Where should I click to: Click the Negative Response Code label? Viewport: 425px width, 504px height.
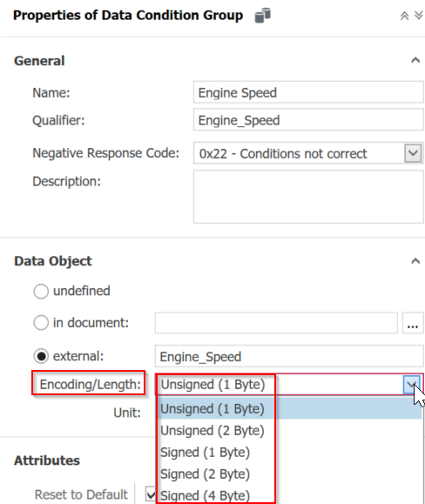(105, 153)
